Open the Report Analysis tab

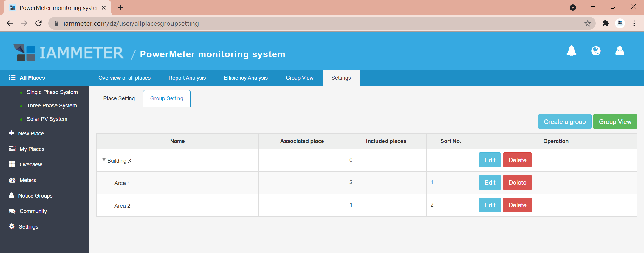click(x=187, y=78)
